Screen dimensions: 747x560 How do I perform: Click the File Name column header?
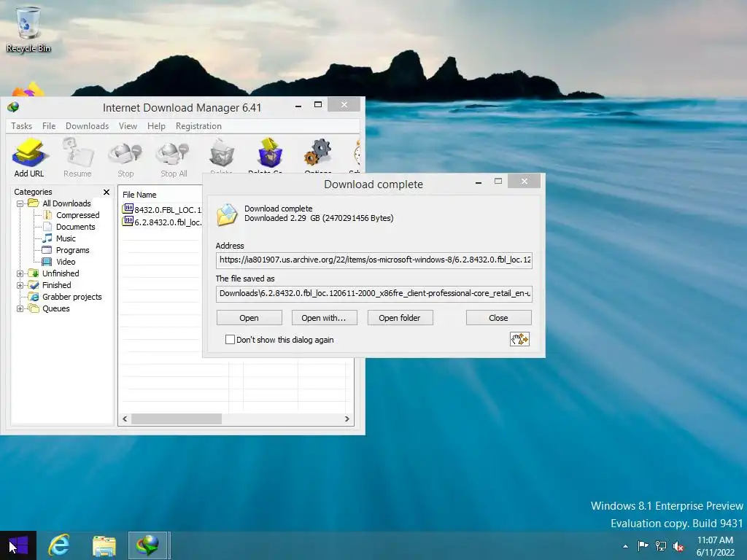161,195
